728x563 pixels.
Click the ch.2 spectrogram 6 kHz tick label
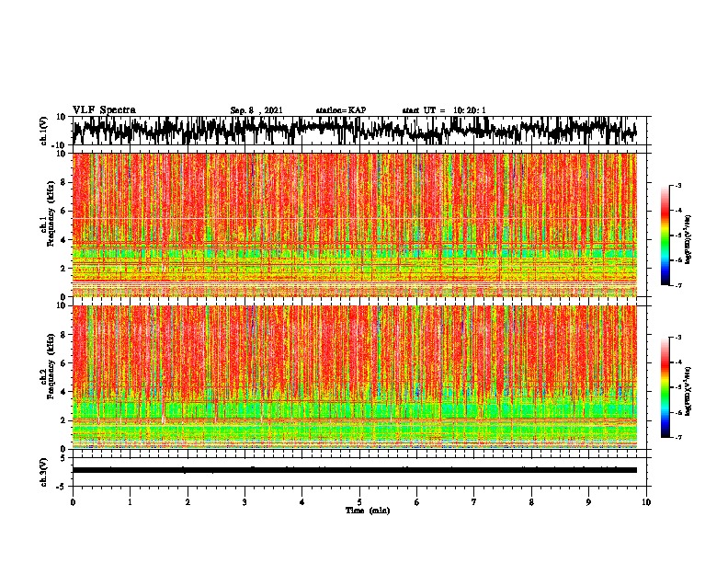pos(63,363)
